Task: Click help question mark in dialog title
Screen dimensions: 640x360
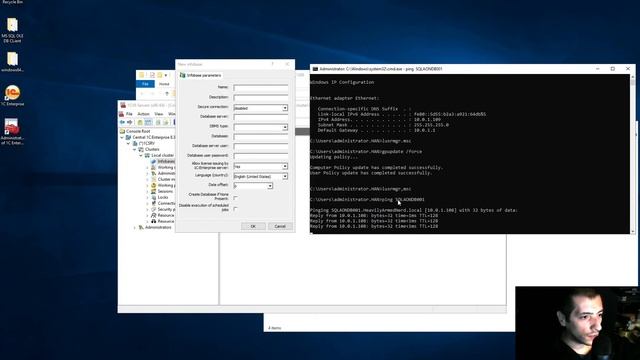Action: tap(273, 64)
